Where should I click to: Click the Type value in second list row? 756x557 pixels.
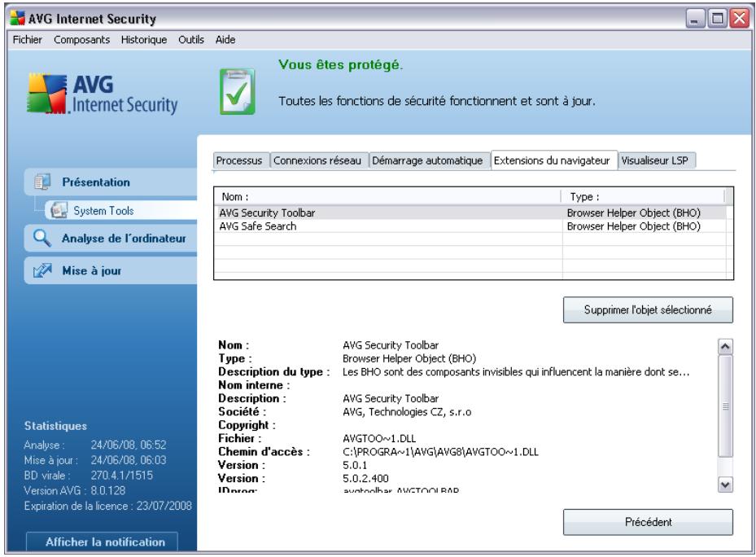[634, 226]
